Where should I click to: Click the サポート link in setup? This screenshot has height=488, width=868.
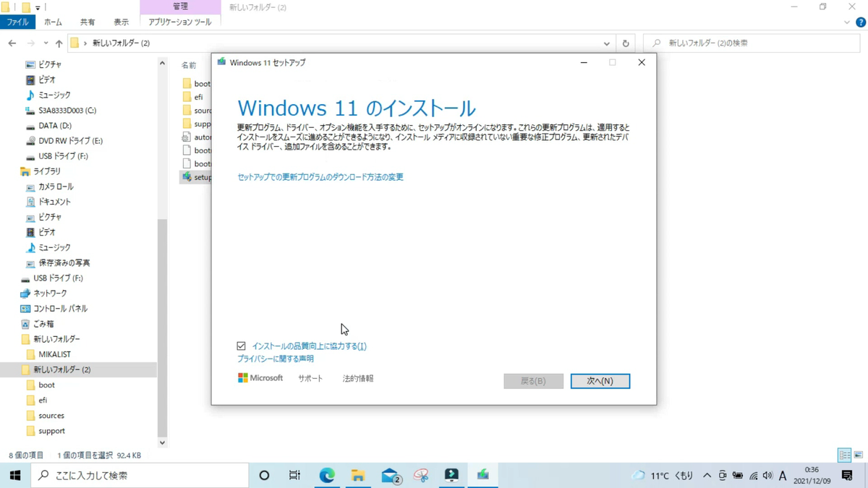point(310,378)
